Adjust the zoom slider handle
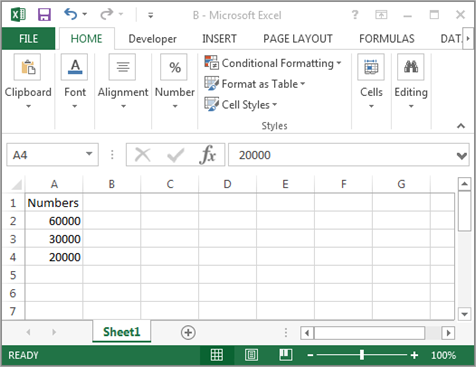476x367 pixels. (362, 355)
